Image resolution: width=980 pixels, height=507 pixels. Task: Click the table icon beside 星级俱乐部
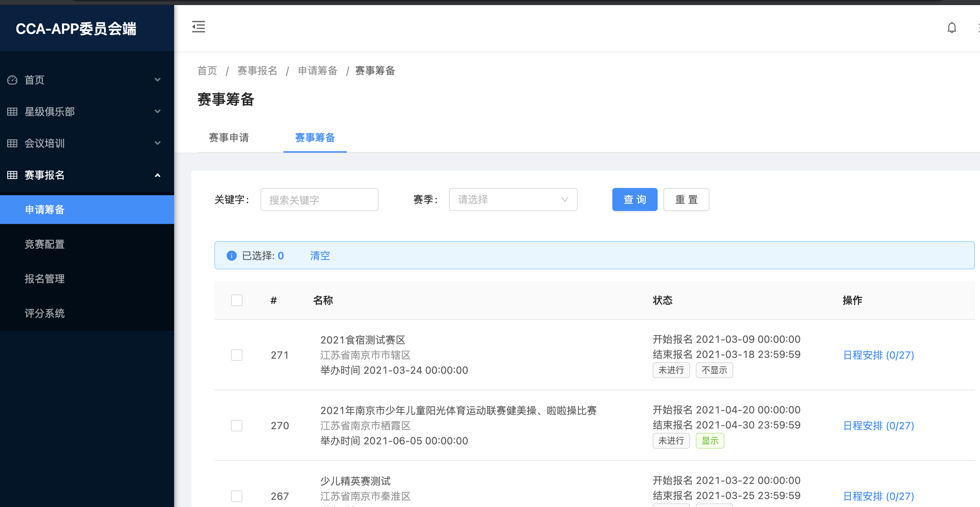point(12,112)
